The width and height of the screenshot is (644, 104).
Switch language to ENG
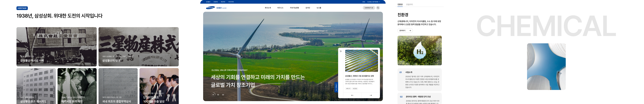point(363,2)
